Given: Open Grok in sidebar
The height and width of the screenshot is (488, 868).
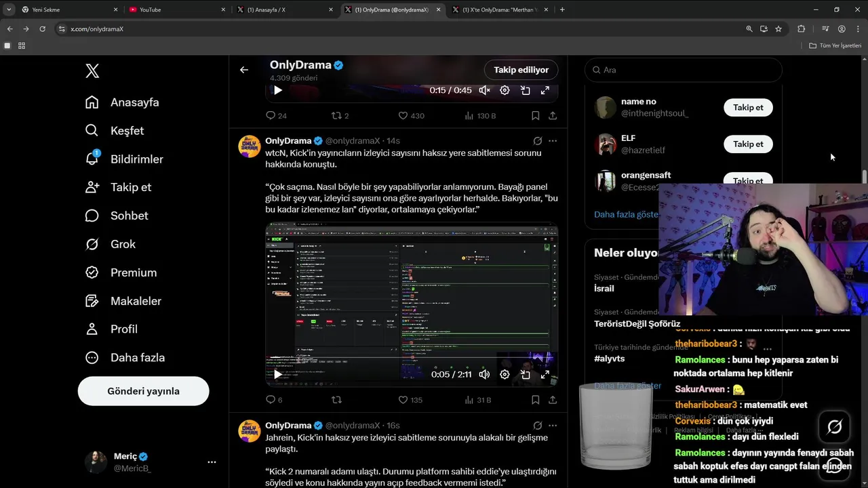Looking at the screenshot, I should (110, 244).
